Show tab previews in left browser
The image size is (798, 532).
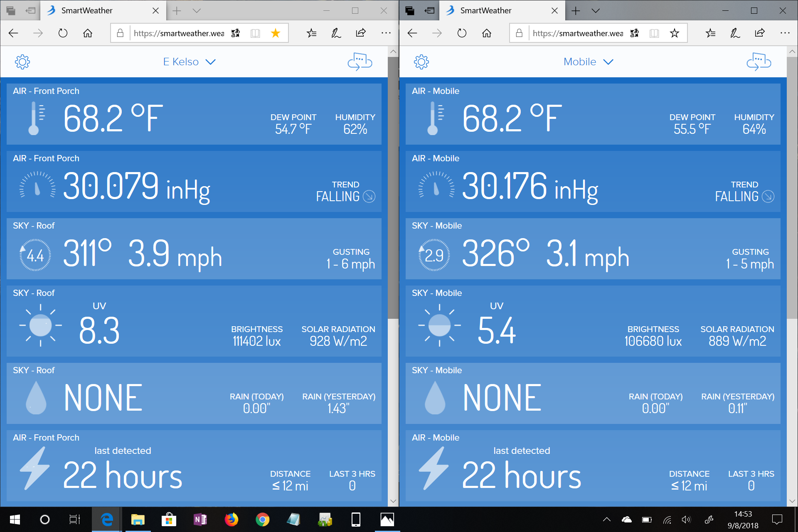(197, 11)
